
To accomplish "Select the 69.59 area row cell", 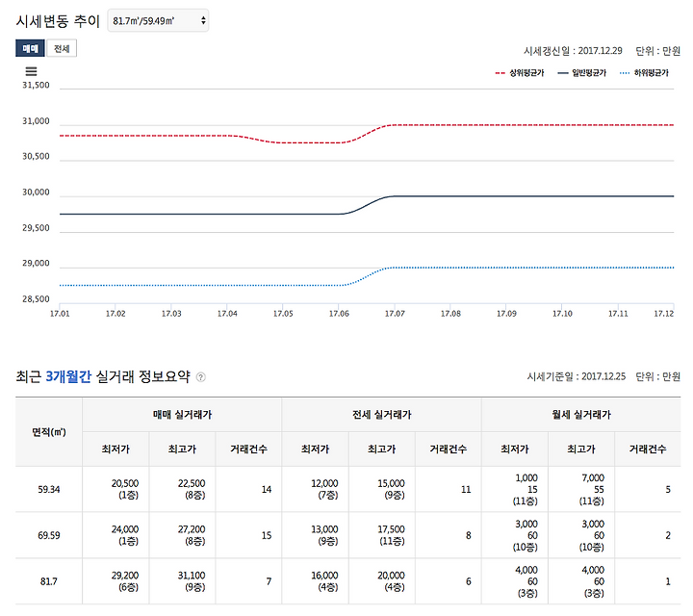I will (49, 535).
